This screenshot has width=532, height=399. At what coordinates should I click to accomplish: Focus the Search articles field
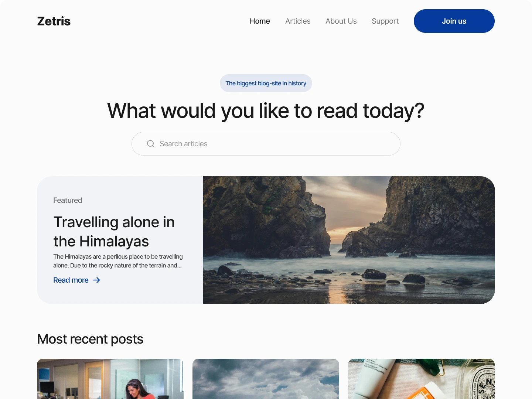tap(266, 144)
